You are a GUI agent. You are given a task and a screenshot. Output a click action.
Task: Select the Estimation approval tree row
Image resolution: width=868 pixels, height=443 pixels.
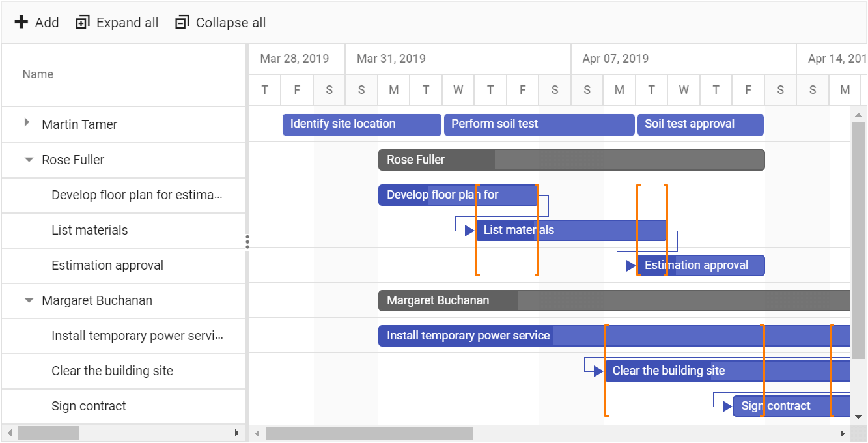[107, 266]
